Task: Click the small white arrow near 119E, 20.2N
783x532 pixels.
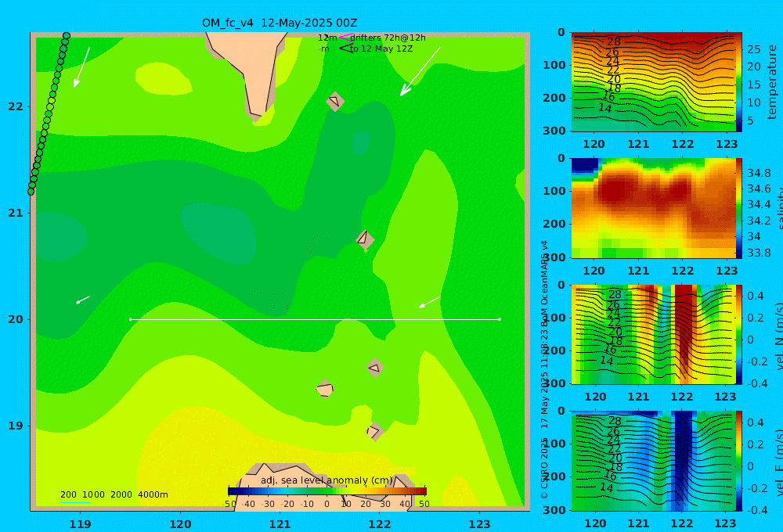Action: (82, 300)
